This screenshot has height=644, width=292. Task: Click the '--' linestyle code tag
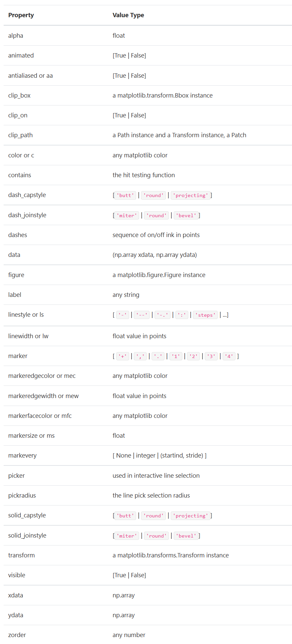(x=142, y=315)
